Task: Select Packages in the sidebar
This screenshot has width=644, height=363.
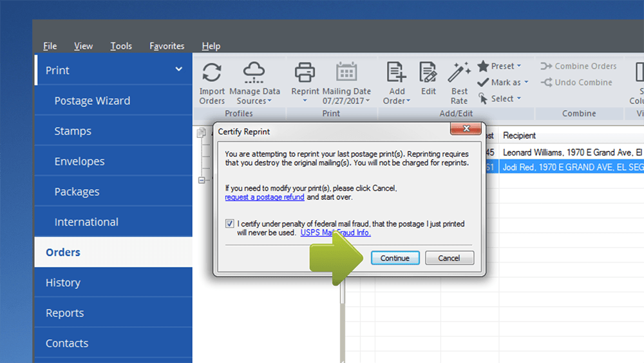Action: [113, 191]
